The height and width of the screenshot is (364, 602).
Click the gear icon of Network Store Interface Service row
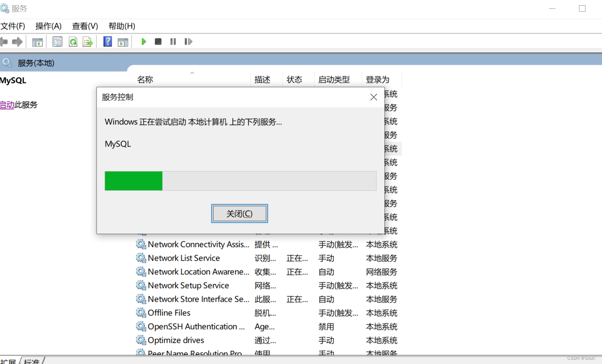pos(141,299)
